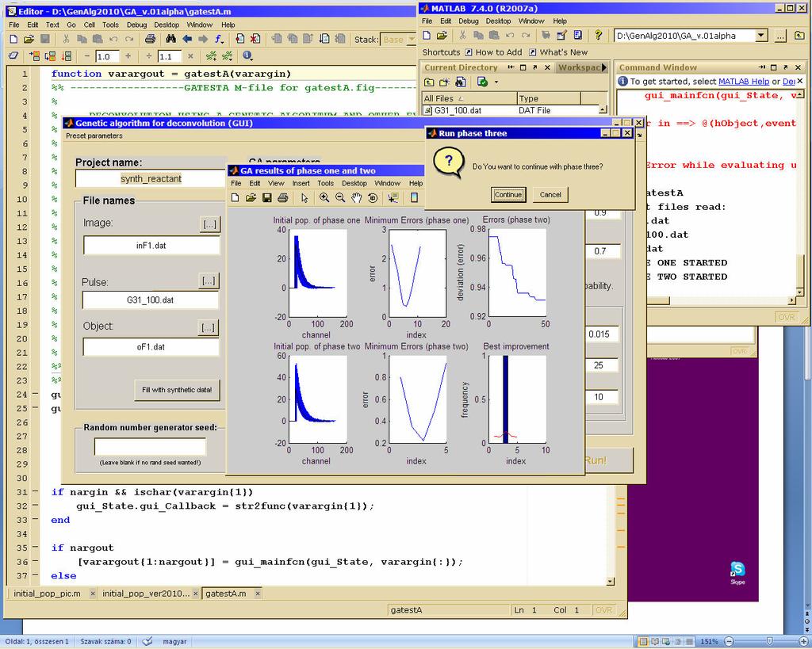
Task: Open the MATLAB Help link in the Command Window
Action: [x=744, y=82]
